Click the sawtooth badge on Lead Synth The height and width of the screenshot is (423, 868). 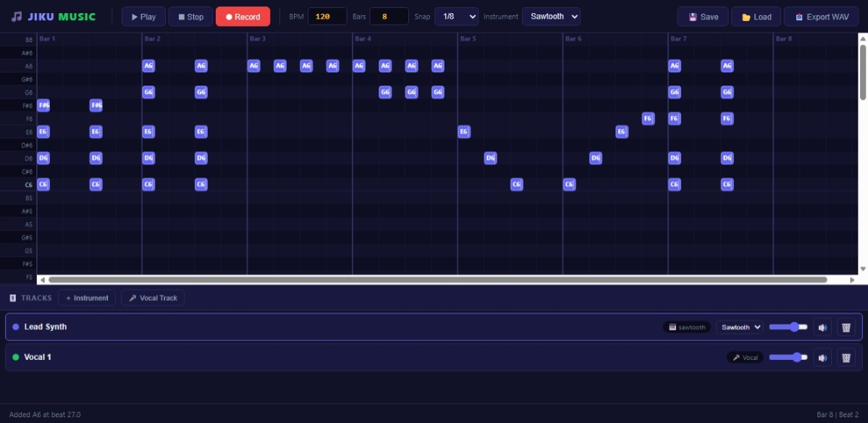tap(687, 327)
